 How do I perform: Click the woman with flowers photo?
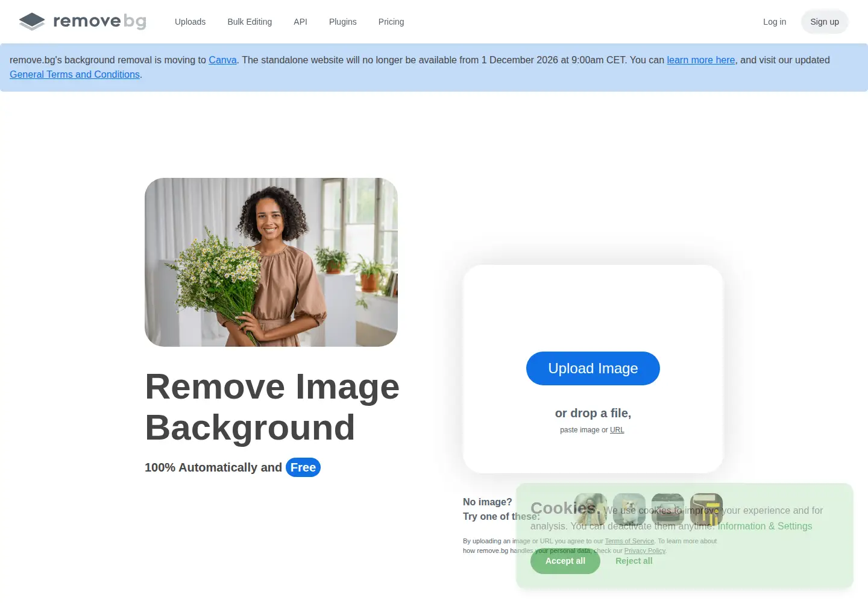click(x=271, y=262)
